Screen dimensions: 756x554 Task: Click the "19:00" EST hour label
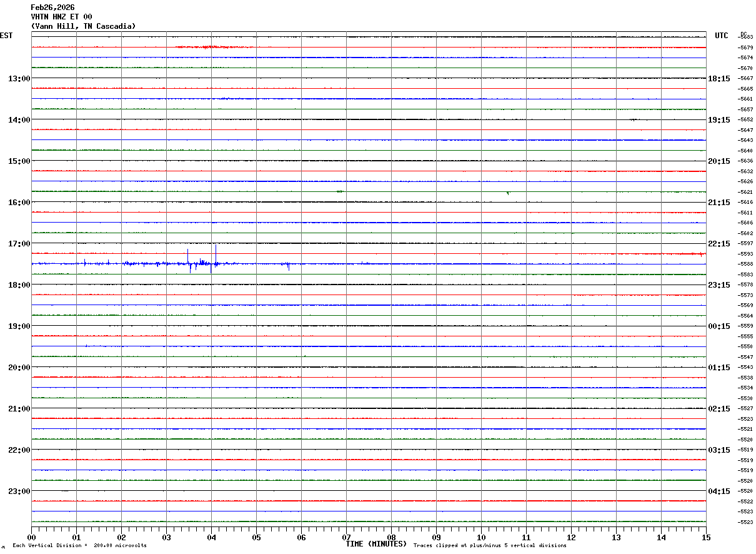tap(19, 326)
